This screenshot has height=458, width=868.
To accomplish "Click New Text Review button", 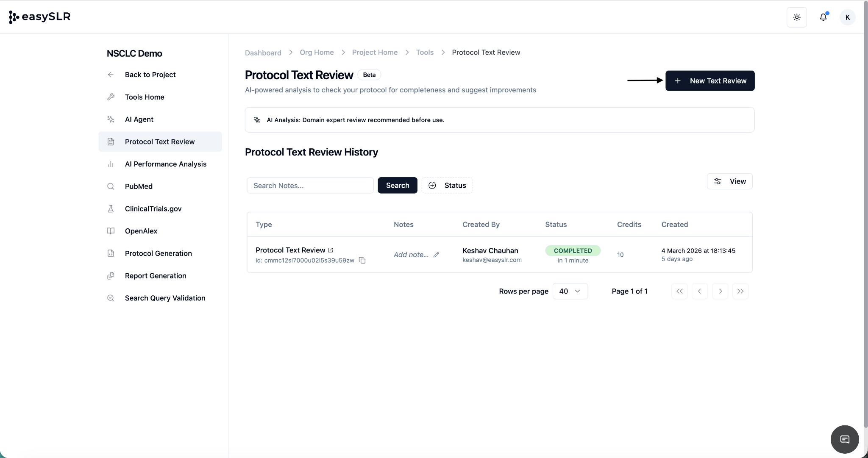I will pyautogui.click(x=710, y=80).
